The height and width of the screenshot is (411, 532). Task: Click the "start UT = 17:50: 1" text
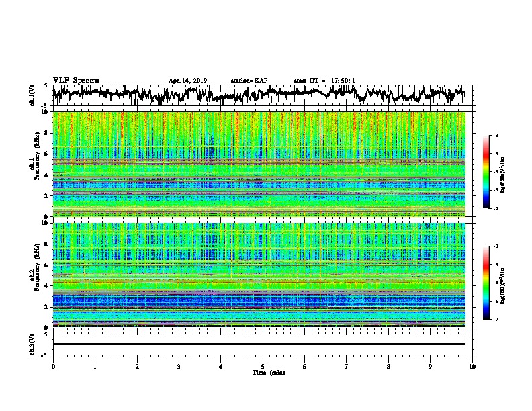pyautogui.click(x=324, y=81)
